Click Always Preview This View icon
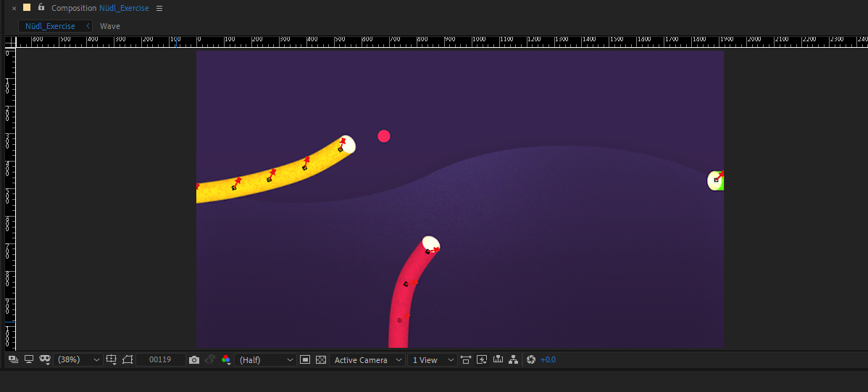This screenshot has height=392, width=868. 13,359
